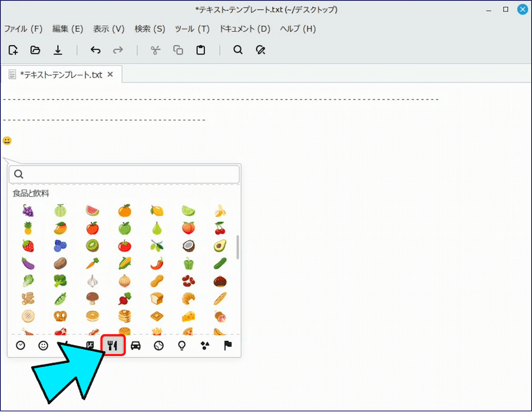Pick the strawberry emoji
The image size is (532, 416).
tap(28, 246)
